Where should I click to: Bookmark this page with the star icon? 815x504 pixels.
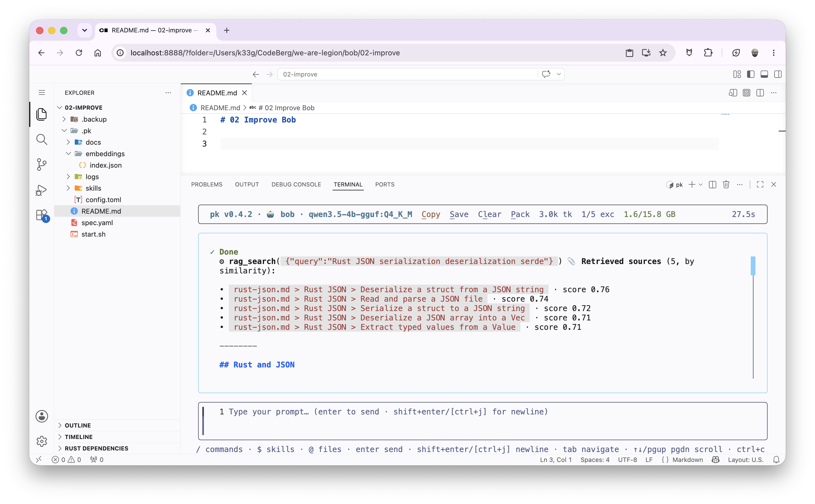point(663,53)
